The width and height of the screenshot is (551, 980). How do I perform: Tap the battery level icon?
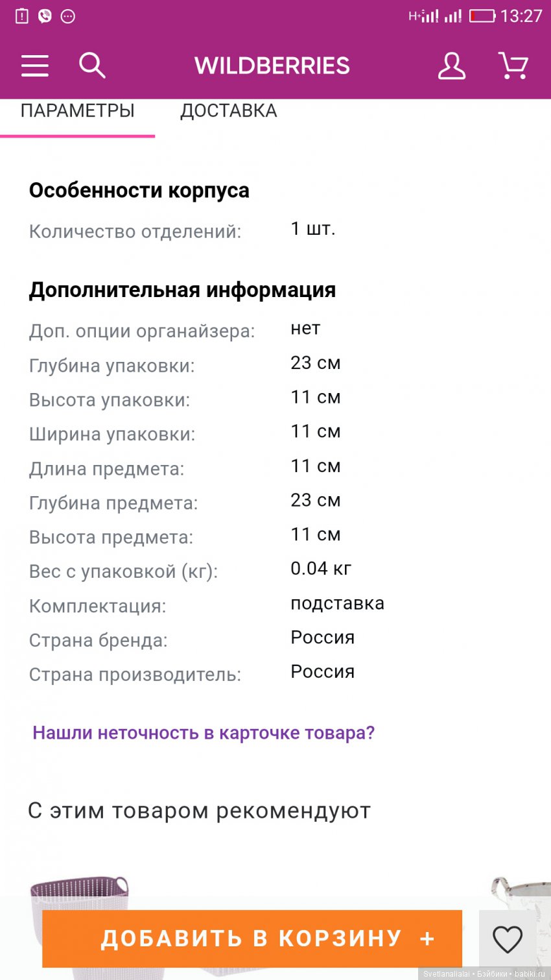coord(482,16)
